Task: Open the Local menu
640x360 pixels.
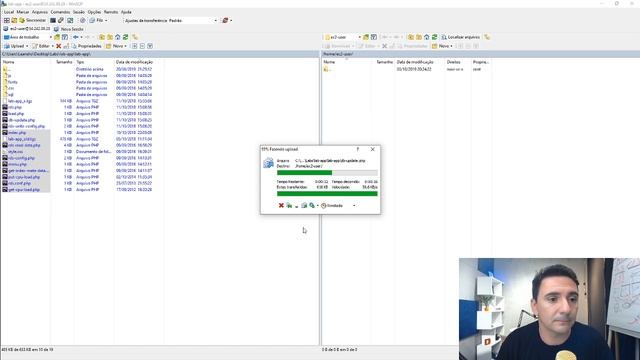Action: click(9, 12)
